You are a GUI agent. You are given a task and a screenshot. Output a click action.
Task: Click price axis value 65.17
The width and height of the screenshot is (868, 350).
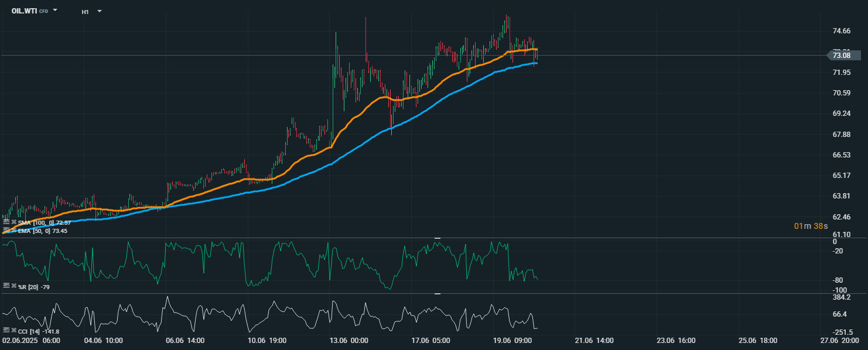841,176
